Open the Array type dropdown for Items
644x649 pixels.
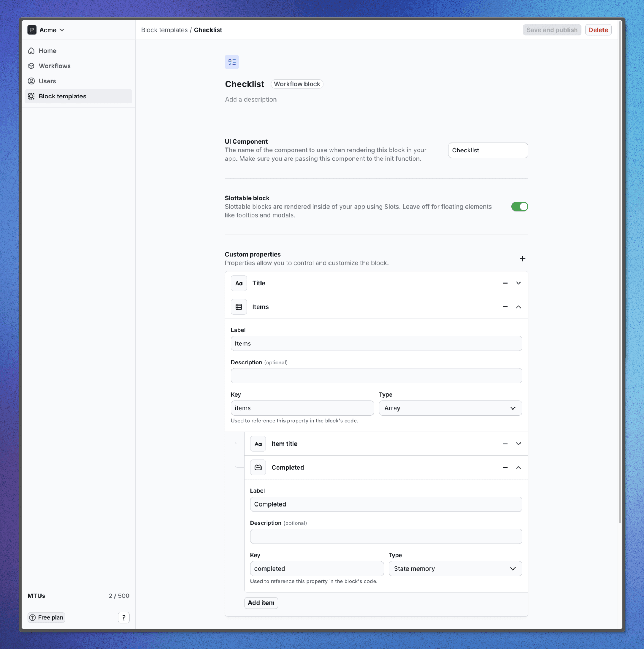pos(450,408)
